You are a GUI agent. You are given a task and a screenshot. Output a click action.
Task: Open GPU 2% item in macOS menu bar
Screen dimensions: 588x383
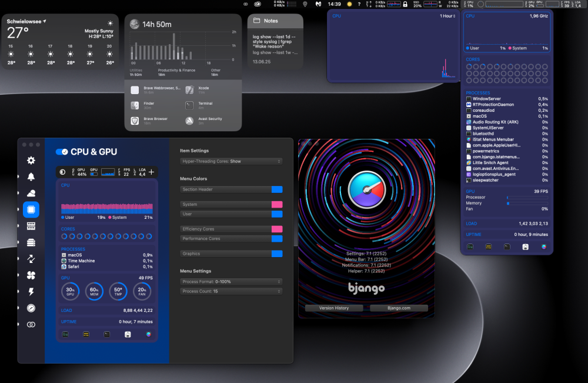click(x=530, y=4)
